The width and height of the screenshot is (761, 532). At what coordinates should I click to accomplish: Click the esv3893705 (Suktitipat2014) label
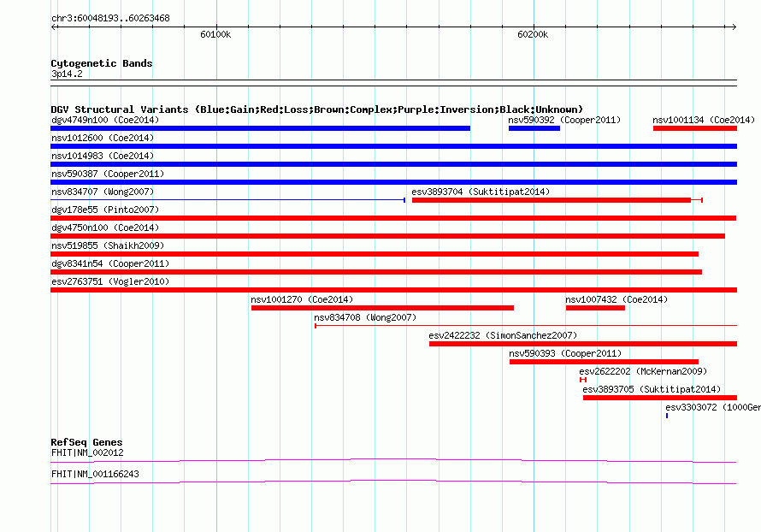[652, 389]
